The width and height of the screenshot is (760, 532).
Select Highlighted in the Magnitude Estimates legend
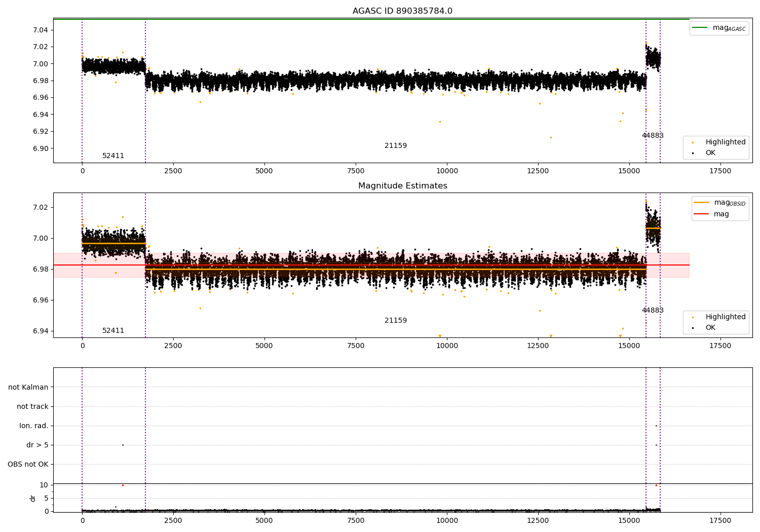(719, 317)
